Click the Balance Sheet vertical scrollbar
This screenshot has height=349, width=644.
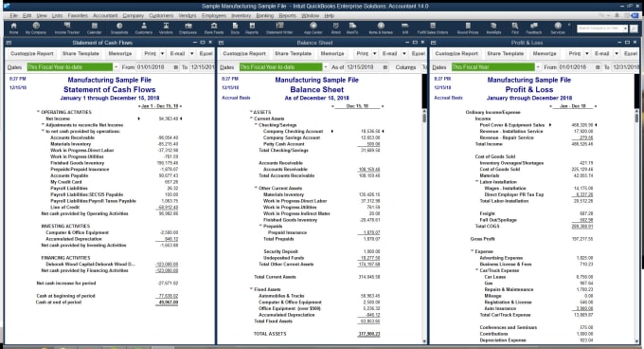click(x=424, y=226)
